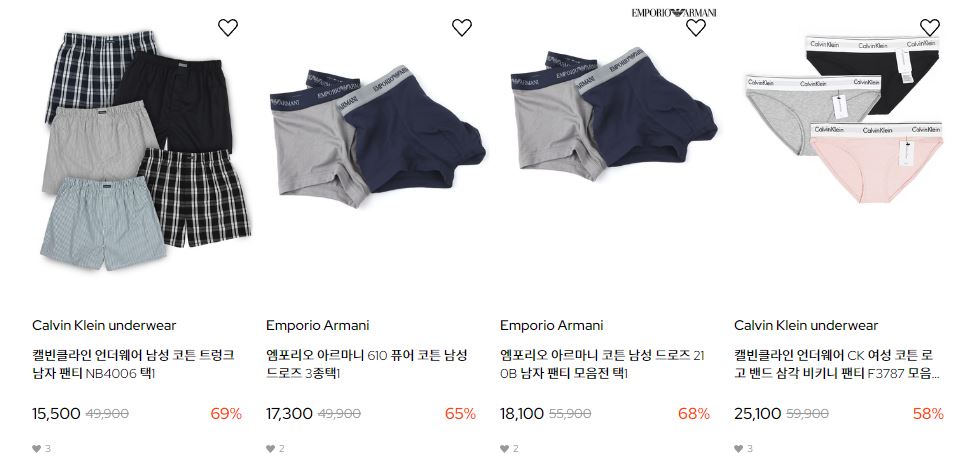This screenshot has width=954, height=472.
Task: Click small like heart under 25,100 price
Action: click(738, 449)
